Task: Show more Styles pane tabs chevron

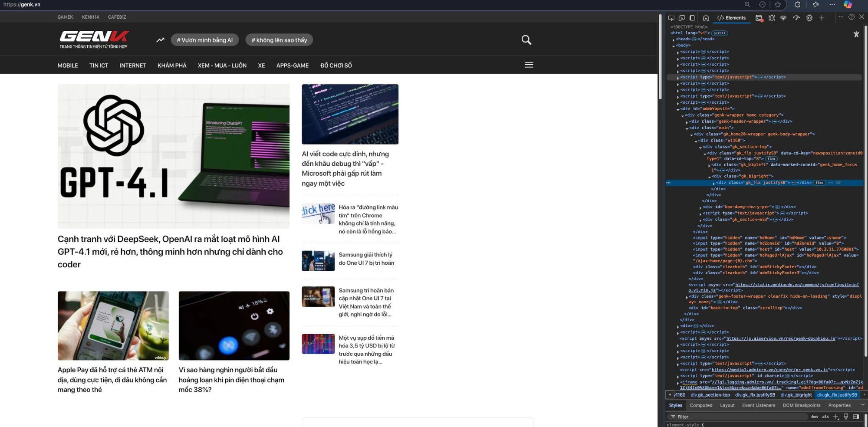Action: click(x=862, y=405)
